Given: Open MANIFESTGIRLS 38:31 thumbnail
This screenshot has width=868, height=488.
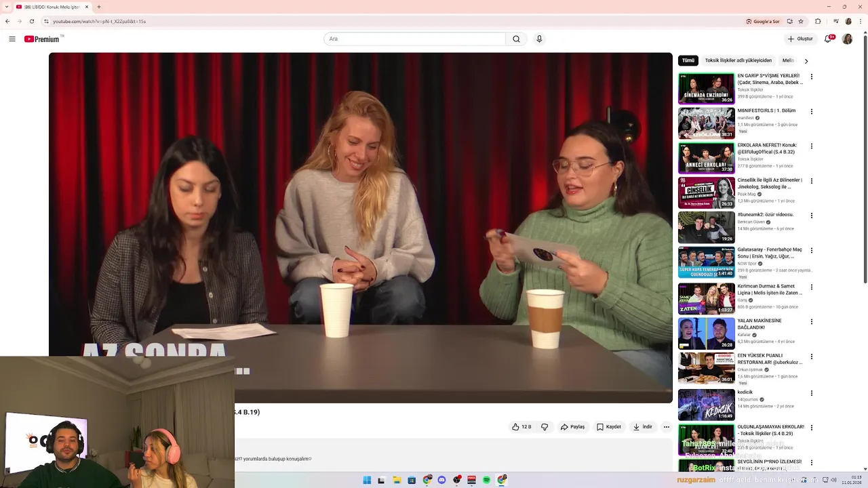Looking at the screenshot, I should 707,123.
